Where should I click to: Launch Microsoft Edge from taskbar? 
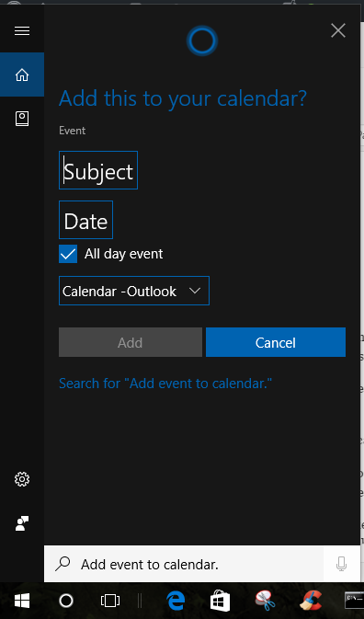pos(176,601)
